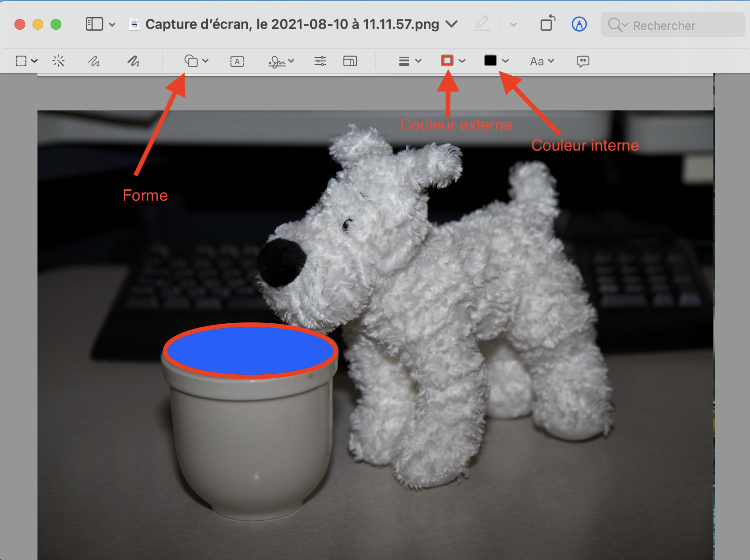
Task: Open the Shapes tool icon
Action: tap(191, 61)
